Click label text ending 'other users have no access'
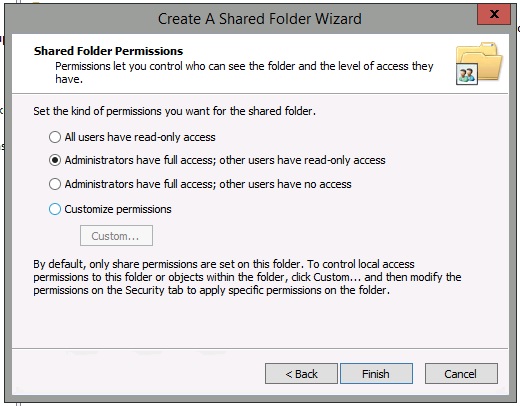The width and height of the screenshot is (520, 406). (x=208, y=184)
